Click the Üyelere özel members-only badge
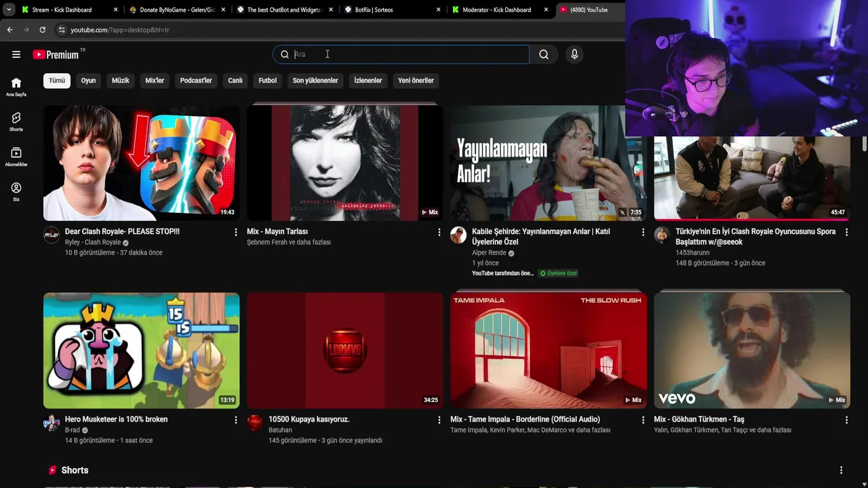This screenshot has height=488, width=868. (x=559, y=273)
